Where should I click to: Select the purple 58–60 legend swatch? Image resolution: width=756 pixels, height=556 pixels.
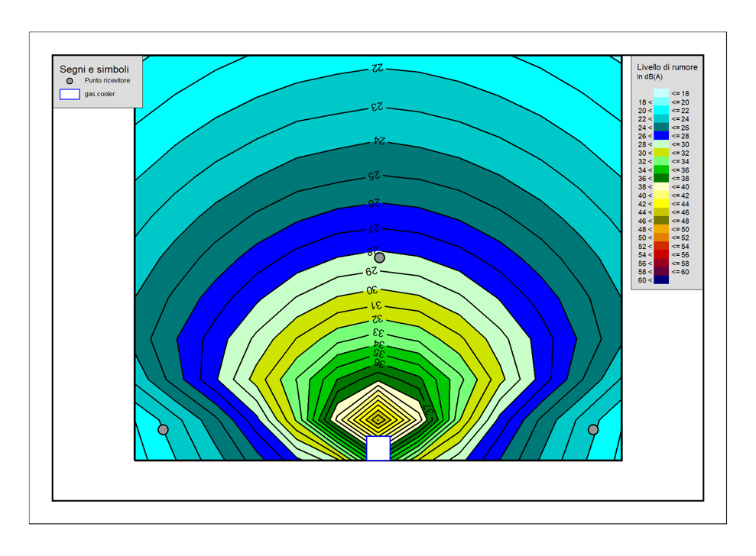pyautogui.click(x=661, y=272)
